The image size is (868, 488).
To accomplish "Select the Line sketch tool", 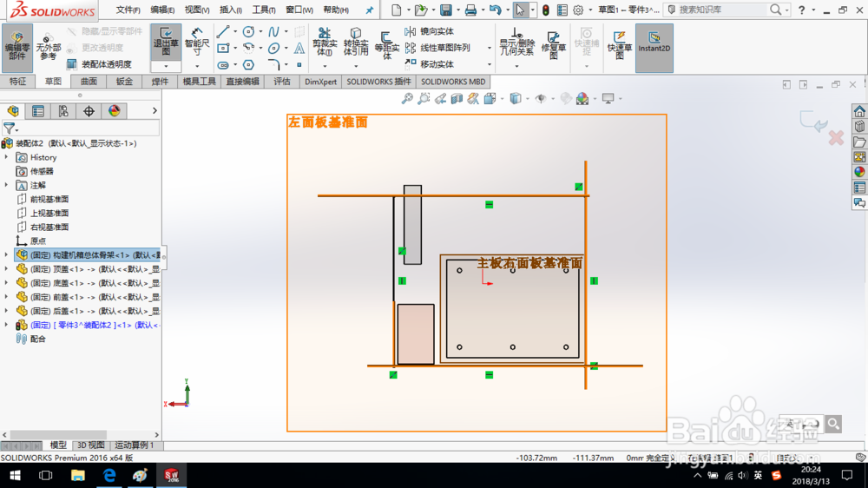I will (223, 32).
